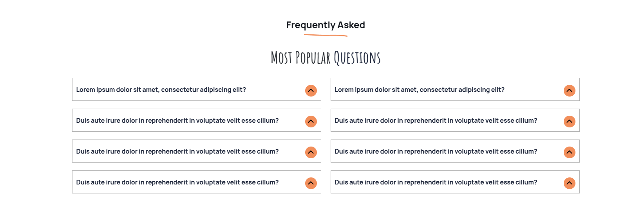Viewport: 644px width, 204px height.
Task: Click the 'Frequently Asked' heading
Action: (326, 25)
